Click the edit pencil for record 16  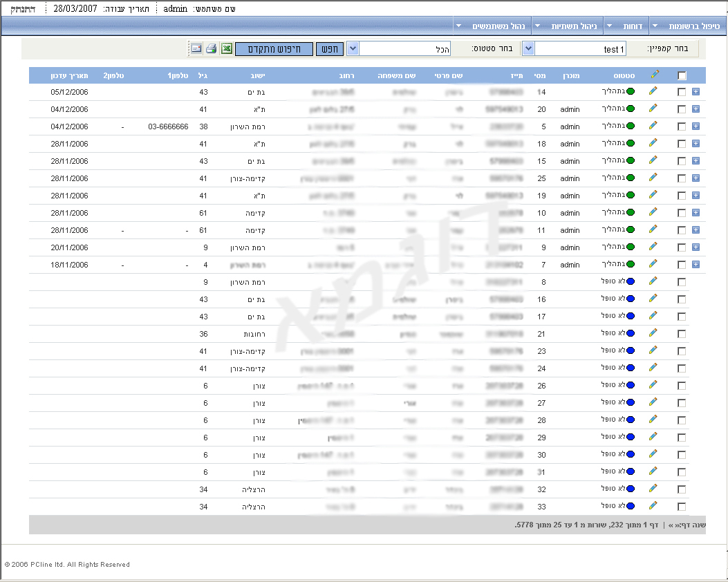(653, 299)
